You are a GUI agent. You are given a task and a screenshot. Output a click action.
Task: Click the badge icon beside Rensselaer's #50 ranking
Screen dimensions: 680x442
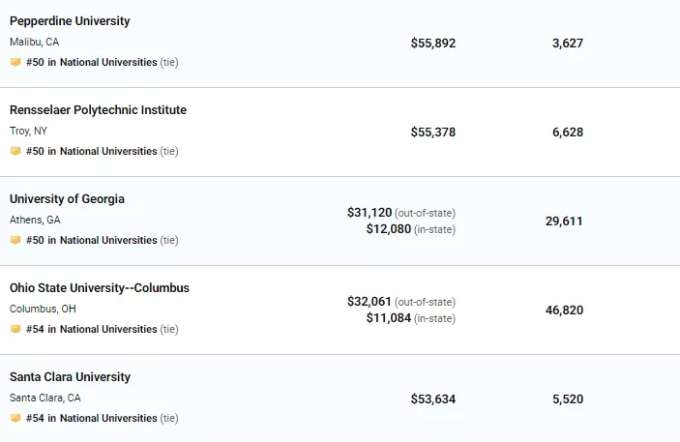[16, 151]
